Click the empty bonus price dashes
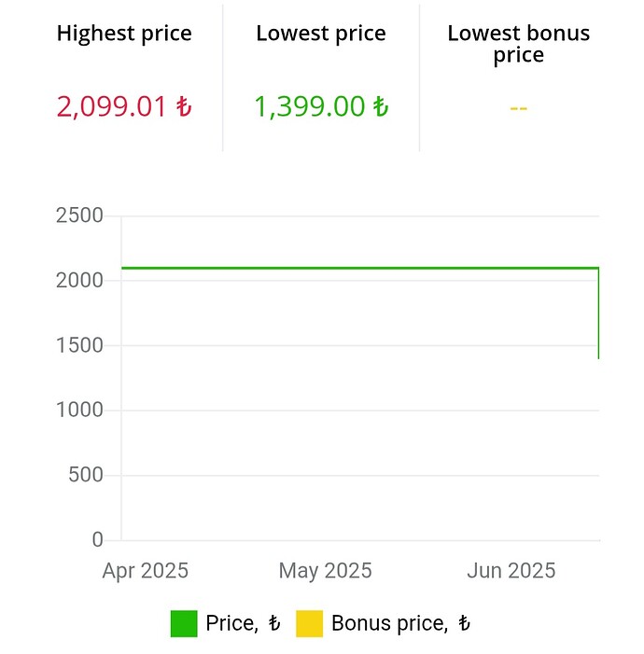The width and height of the screenshot is (644, 654). coord(518,108)
